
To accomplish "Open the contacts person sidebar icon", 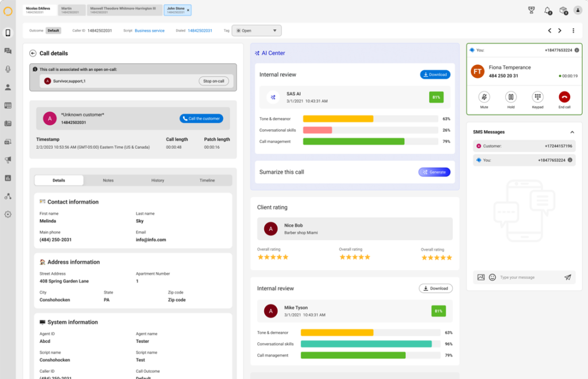I will coord(8,87).
